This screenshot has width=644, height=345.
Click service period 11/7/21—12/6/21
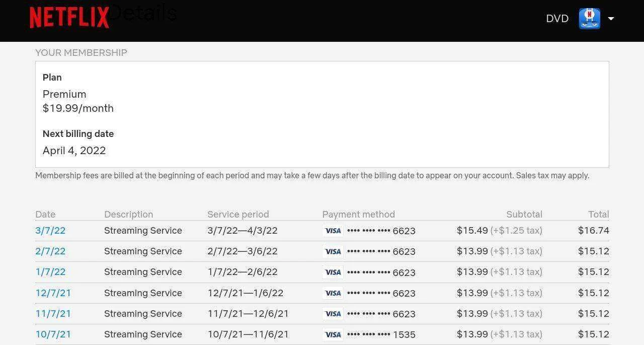(x=248, y=314)
